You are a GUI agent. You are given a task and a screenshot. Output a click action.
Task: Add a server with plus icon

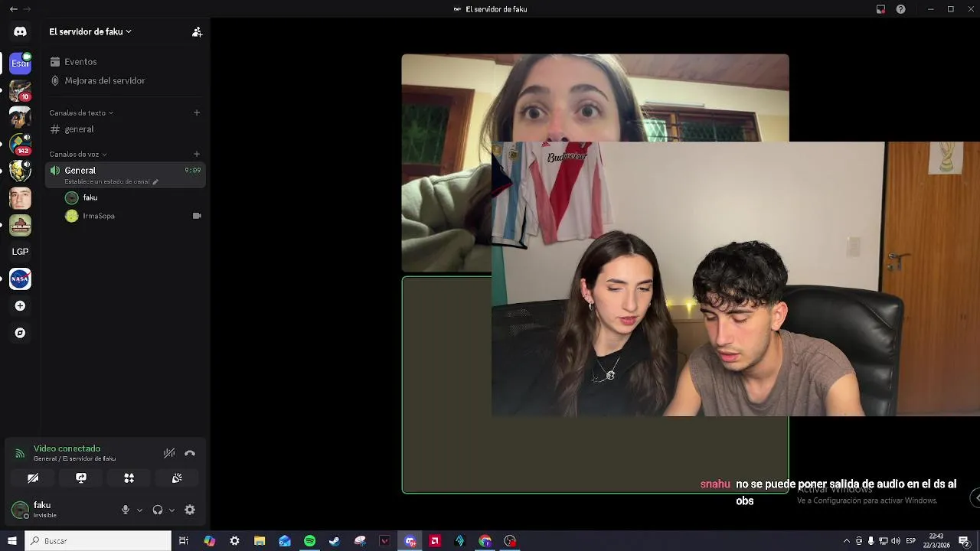tap(20, 306)
